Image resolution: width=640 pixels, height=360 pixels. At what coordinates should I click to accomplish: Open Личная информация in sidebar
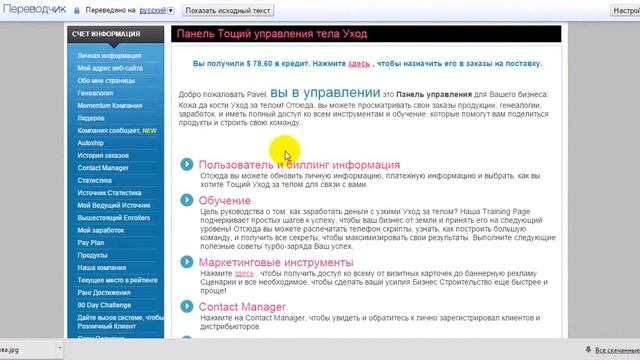[x=109, y=56]
